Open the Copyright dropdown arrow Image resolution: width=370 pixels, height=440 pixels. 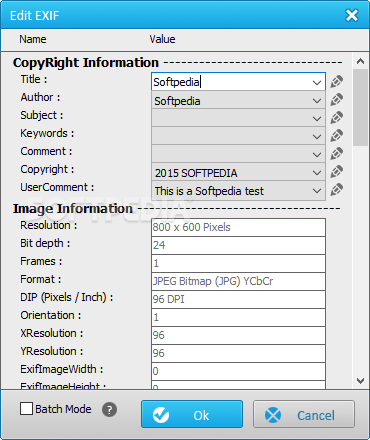(x=317, y=172)
